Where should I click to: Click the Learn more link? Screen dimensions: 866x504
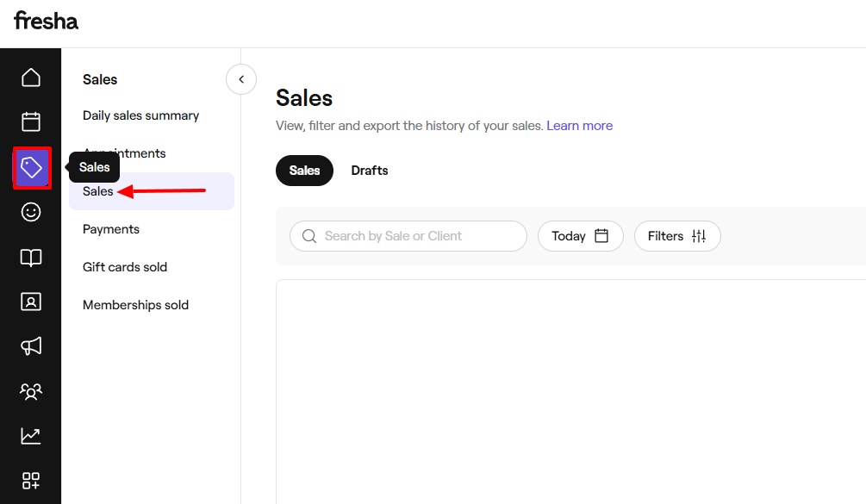[x=579, y=125]
